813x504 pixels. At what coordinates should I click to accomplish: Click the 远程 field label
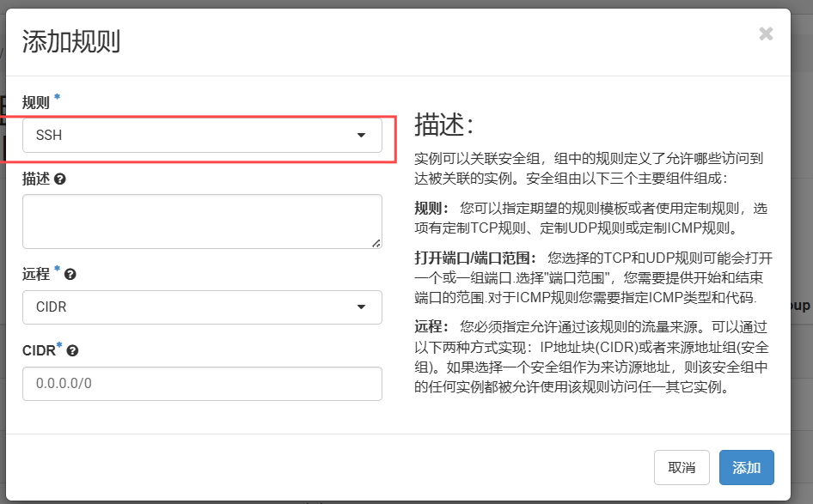pyautogui.click(x=35, y=275)
